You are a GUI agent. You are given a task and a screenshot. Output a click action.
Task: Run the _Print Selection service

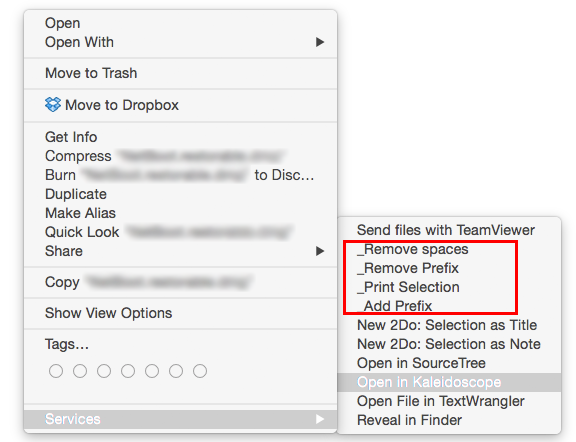tap(408, 287)
